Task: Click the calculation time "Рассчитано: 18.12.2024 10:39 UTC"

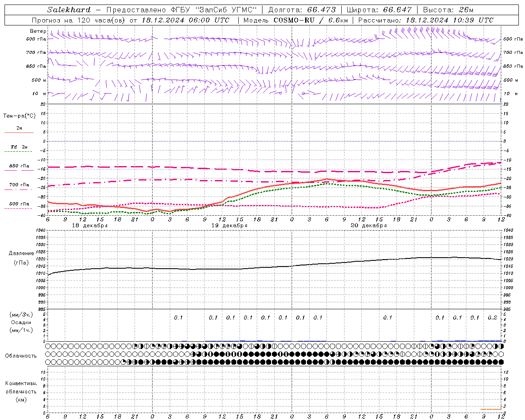Action: (x=426, y=20)
